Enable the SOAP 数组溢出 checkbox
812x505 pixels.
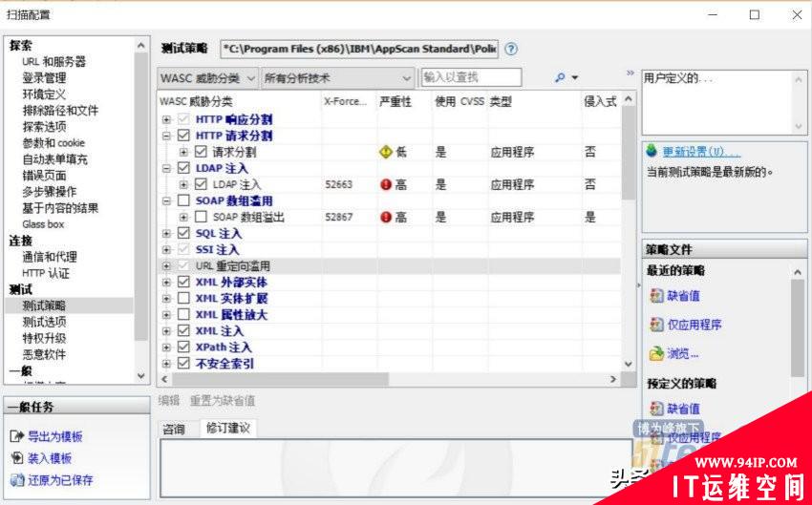point(201,218)
